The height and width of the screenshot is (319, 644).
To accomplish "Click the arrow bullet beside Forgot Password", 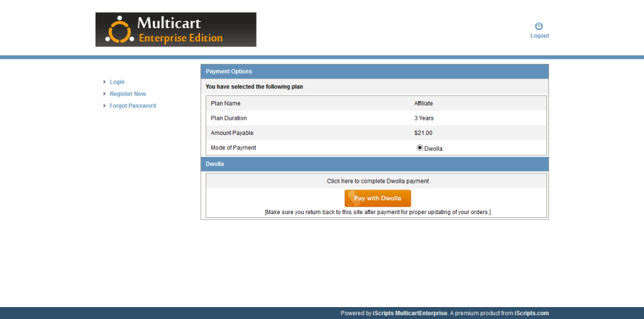I will pos(104,105).
